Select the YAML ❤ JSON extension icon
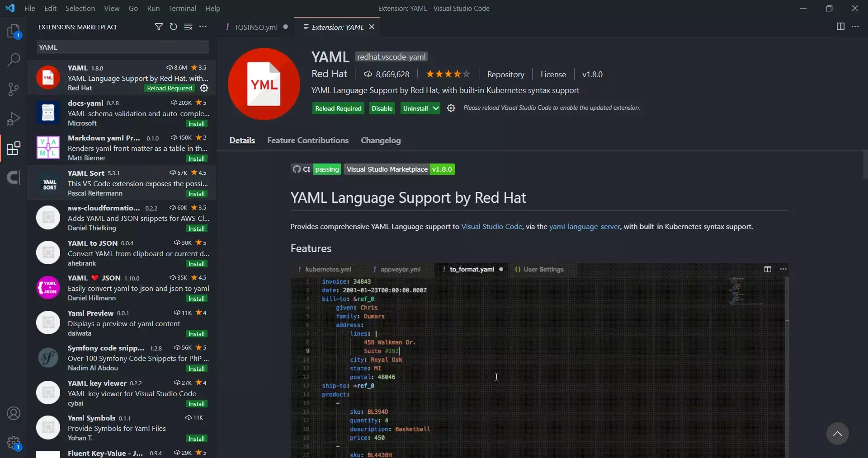 (x=48, y=288)
